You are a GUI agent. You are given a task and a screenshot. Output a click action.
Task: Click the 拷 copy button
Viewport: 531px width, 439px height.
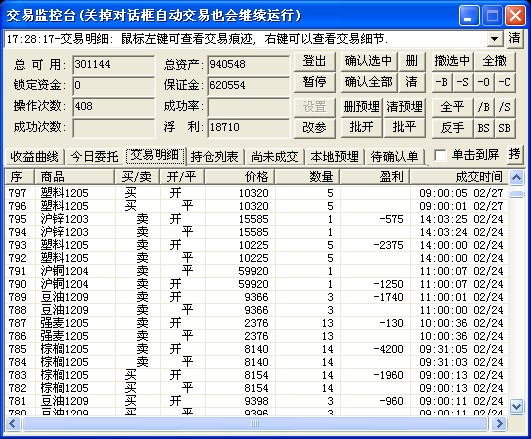[x=514, y=154]
